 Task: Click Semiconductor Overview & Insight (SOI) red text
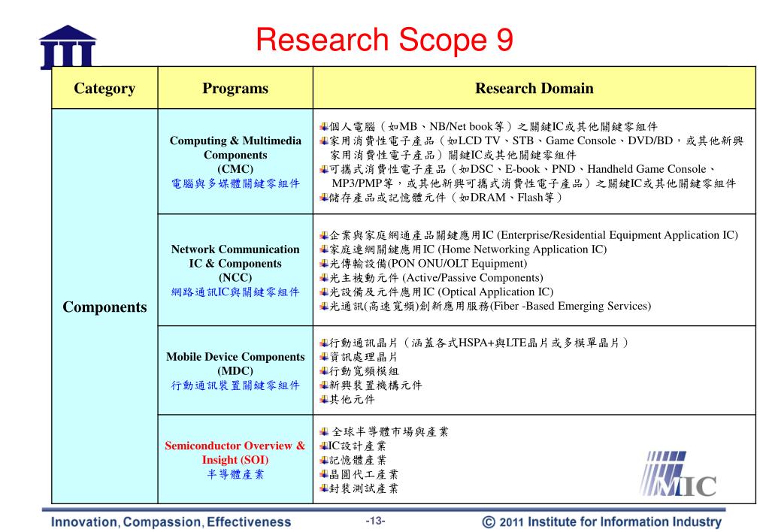235,452
